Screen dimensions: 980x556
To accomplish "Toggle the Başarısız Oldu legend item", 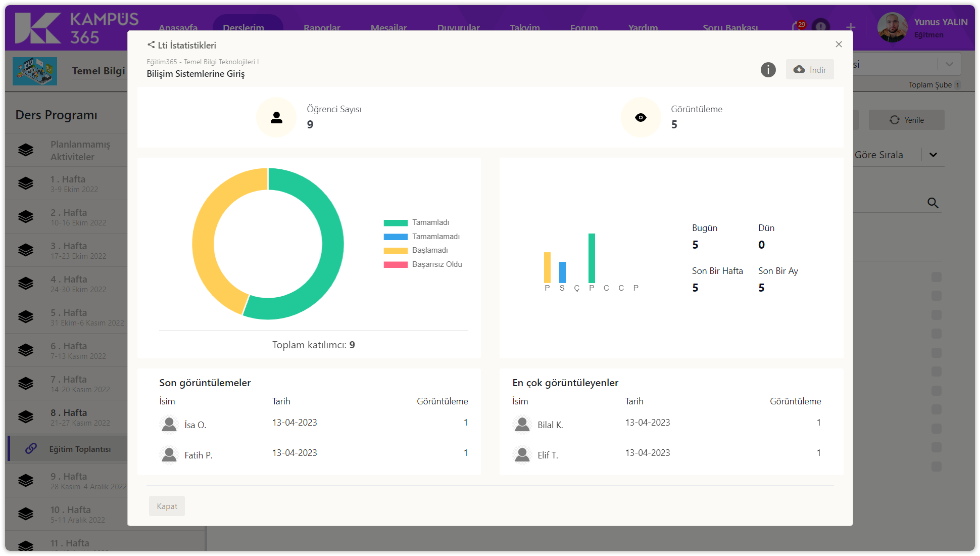I will pyautogui.click(x=436, y=264).
